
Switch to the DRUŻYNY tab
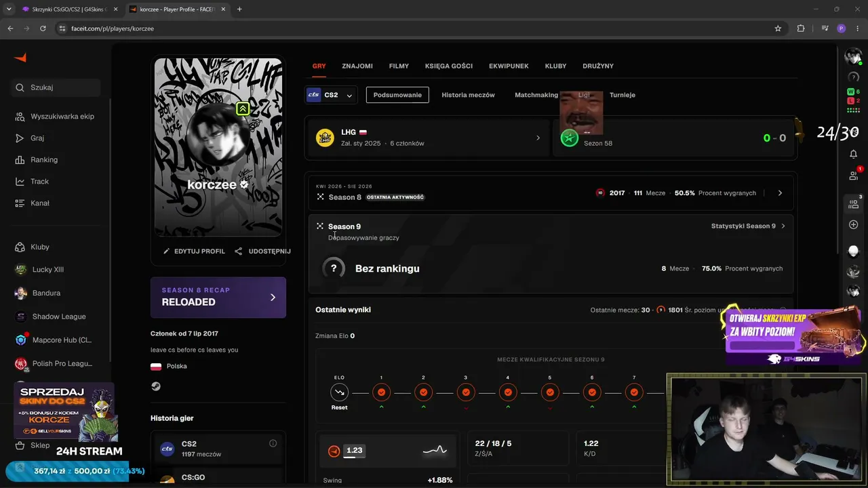[598, 66]
